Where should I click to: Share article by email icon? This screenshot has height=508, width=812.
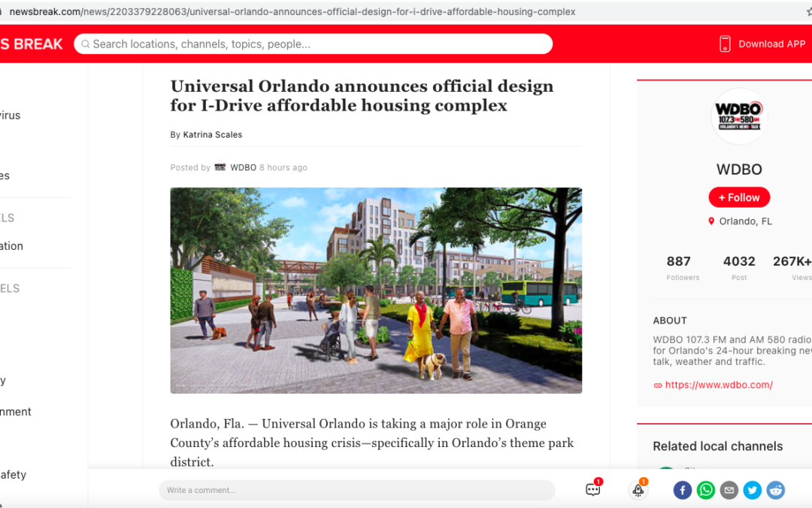coord(729,490)
